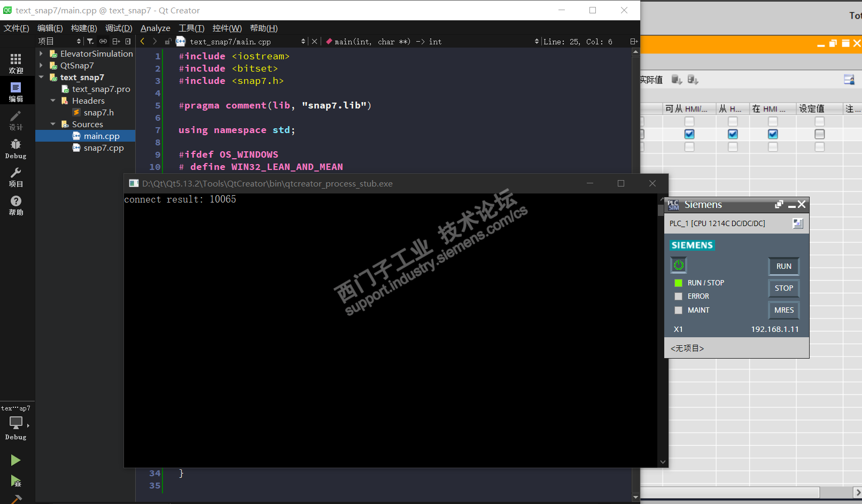Viewport: 862px width, 504px height.
Task: Expand the ElevatorSimulation project node
Action: pos(41,53)
